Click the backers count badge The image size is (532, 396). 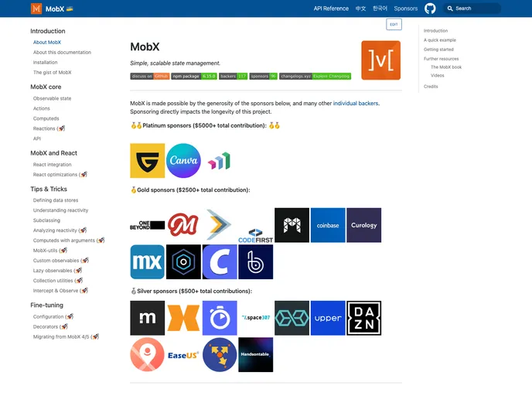pos(233,76)
